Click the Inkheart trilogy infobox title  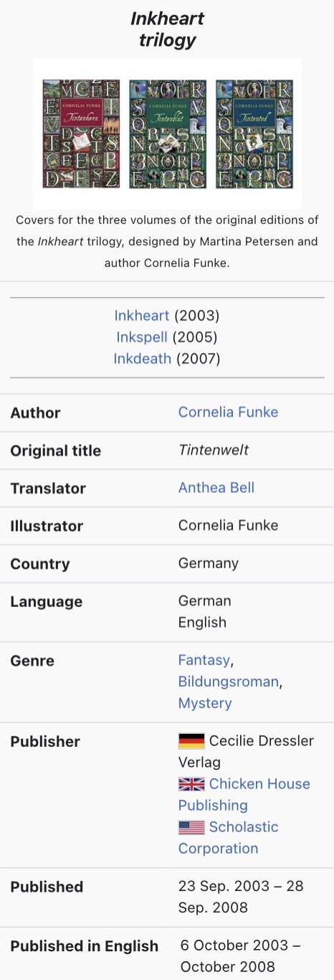click(167, 29)
